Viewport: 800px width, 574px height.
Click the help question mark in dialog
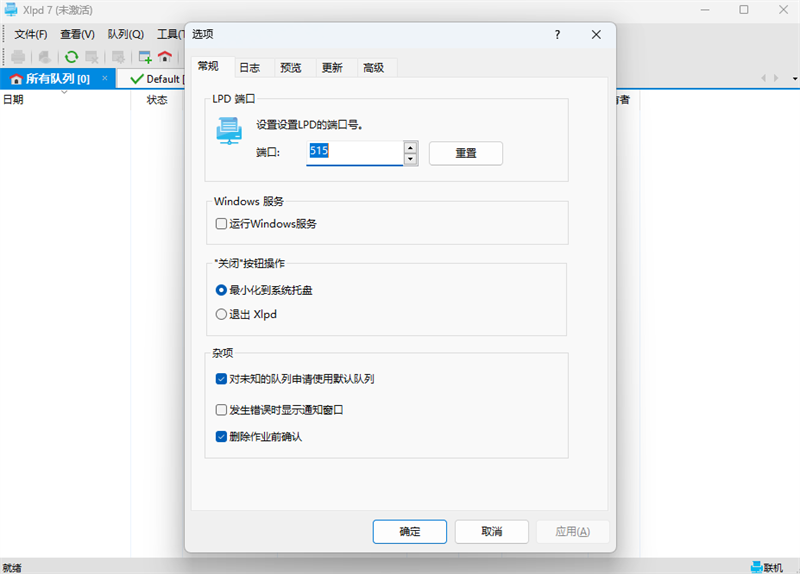click(557, 35)
